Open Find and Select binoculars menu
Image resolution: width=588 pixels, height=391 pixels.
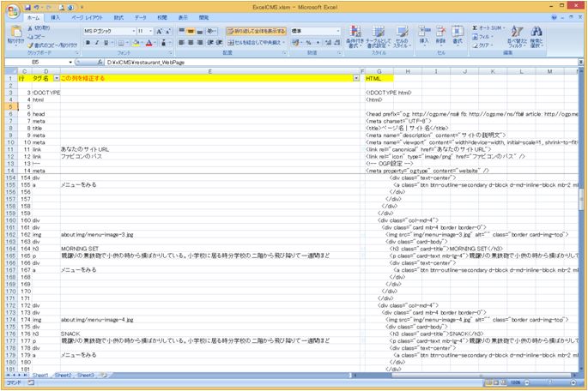(536, 37)
